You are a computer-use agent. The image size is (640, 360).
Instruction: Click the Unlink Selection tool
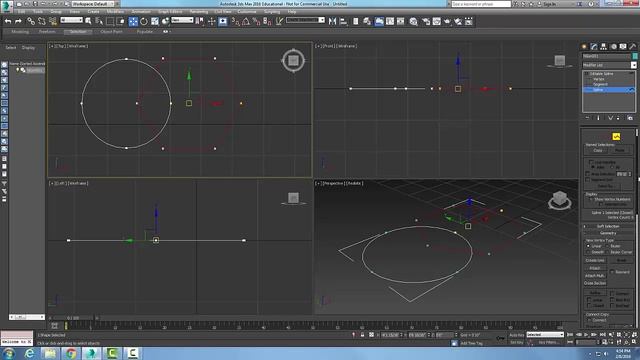[x=42, y=21]
